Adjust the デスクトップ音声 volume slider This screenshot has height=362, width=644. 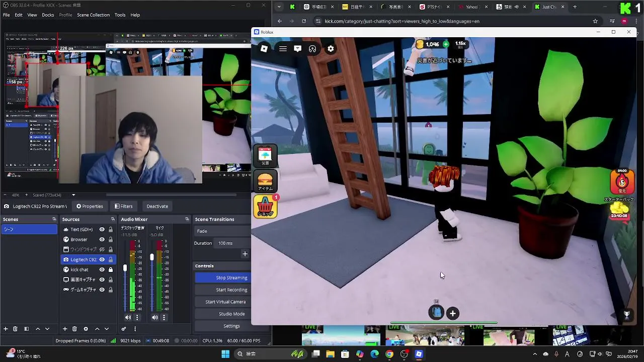pos(125,268)
